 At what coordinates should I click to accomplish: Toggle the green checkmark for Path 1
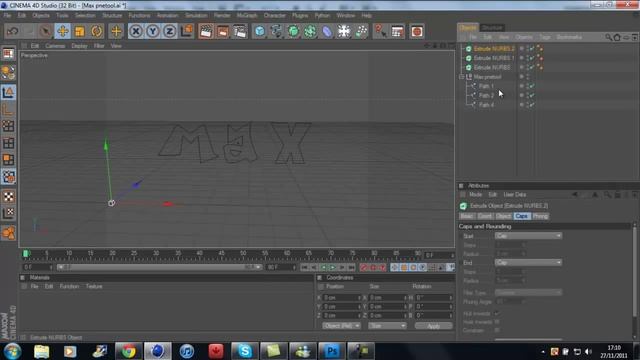coord(532,86)
